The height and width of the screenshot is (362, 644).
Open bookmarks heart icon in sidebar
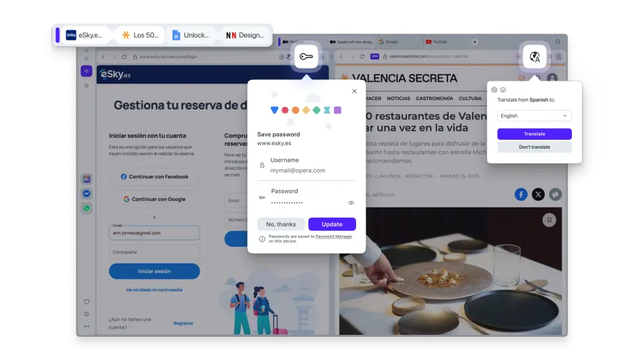[x=86, y=301]
